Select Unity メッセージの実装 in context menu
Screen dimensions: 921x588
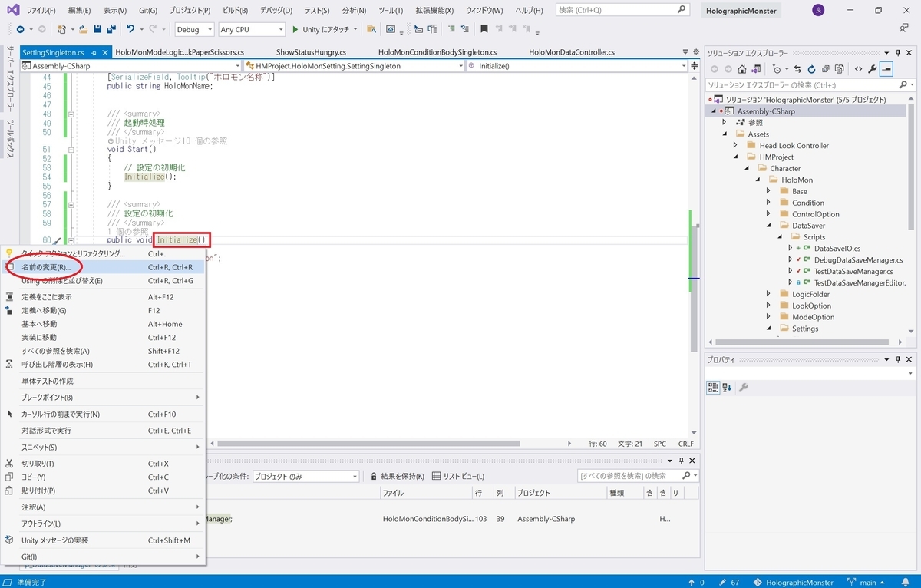[x=104, y=540]
